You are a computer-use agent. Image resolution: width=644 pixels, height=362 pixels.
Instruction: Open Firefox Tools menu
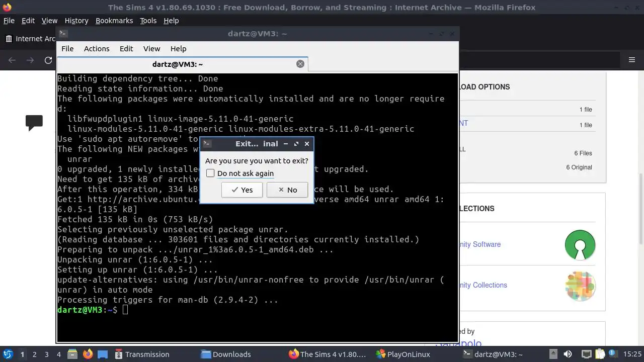(148, 21)
